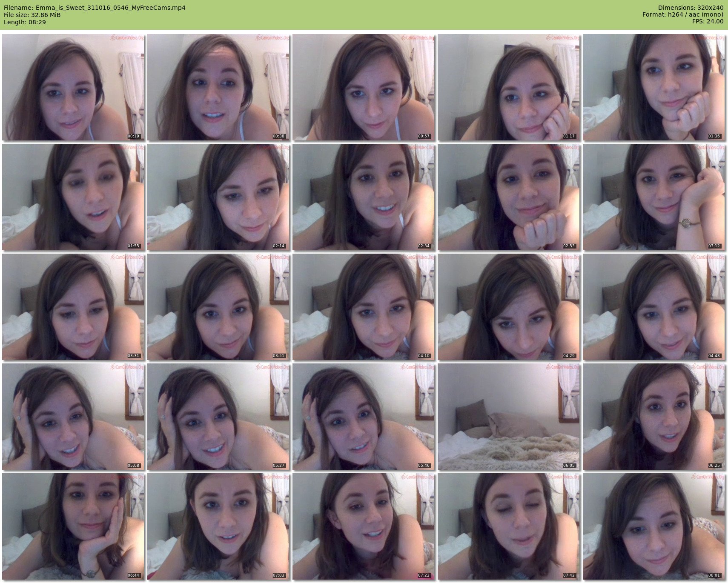Click the frame at 04:10

[364, 307]
